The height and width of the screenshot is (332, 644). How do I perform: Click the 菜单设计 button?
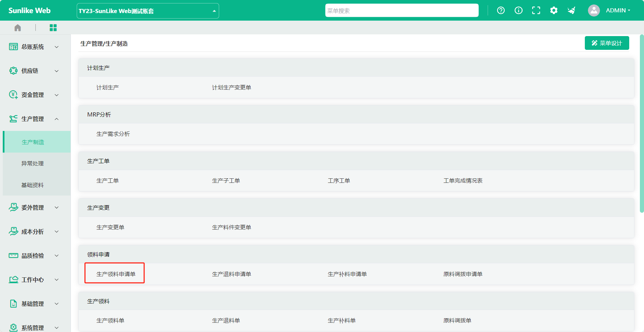607,43
